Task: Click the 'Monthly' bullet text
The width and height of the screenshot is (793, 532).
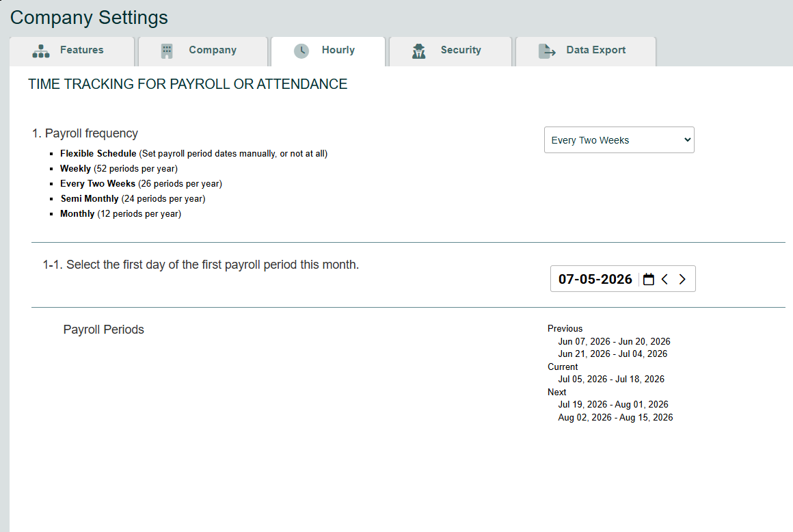Action: (120, 214)
